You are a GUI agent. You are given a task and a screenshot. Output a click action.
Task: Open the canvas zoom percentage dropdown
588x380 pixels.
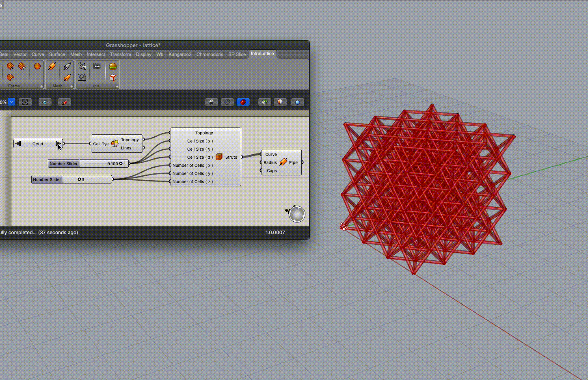tap(11, 102)
